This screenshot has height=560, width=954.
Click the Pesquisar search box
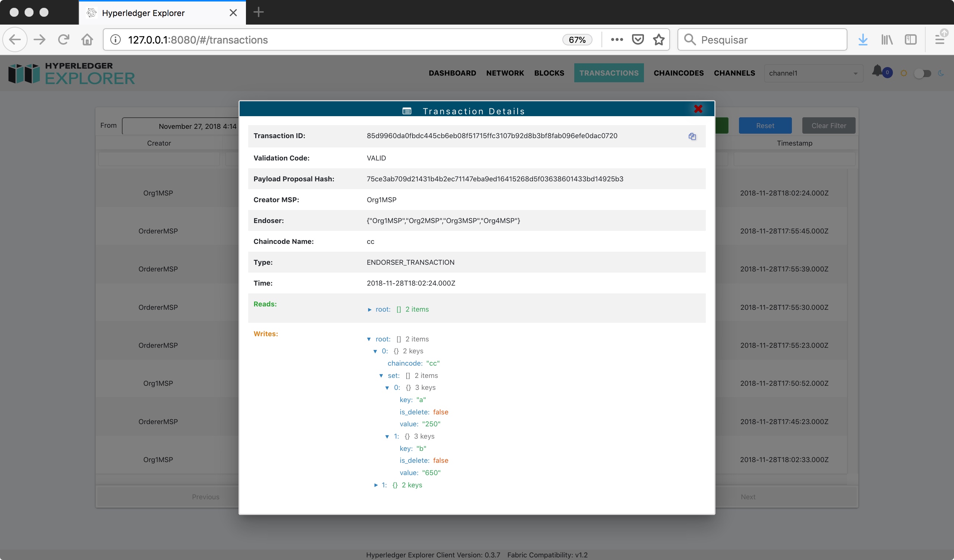762,40
